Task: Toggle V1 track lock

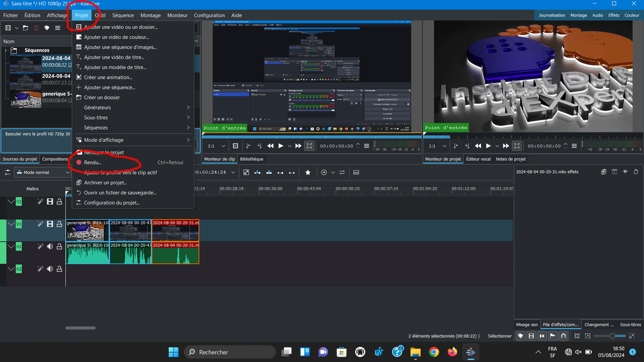Action: point(59,224)
